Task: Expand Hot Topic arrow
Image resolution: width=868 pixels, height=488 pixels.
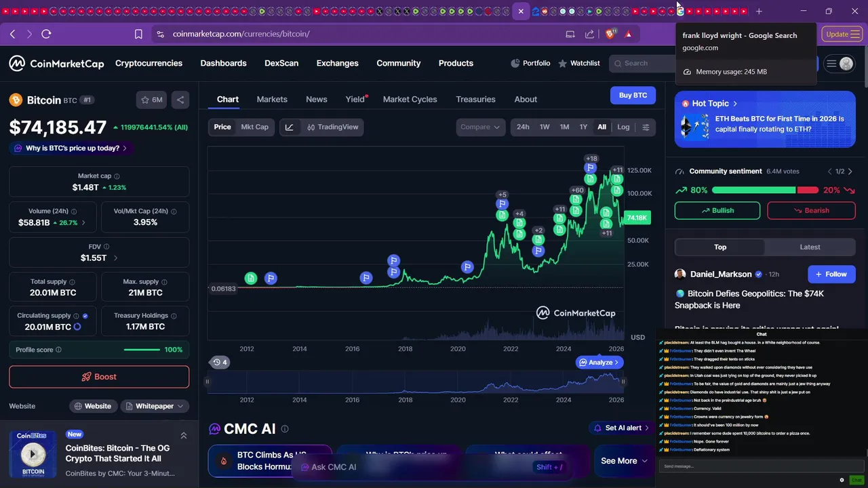Action: tap(735, 104)
